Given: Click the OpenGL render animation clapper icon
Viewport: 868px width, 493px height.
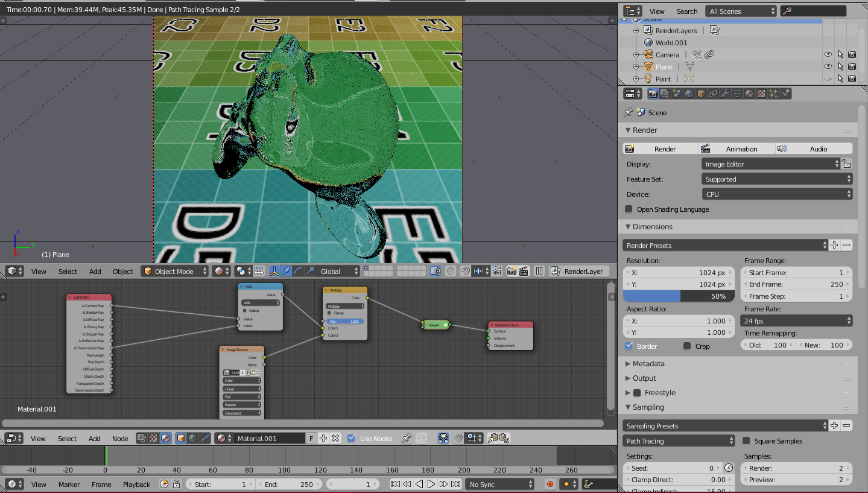Looking at the screenshot, I should [x=524, y=271].
